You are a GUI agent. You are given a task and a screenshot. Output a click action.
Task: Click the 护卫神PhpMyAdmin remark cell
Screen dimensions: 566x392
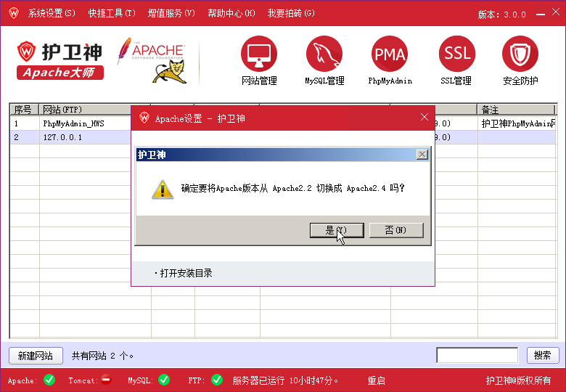pos(517,124)
